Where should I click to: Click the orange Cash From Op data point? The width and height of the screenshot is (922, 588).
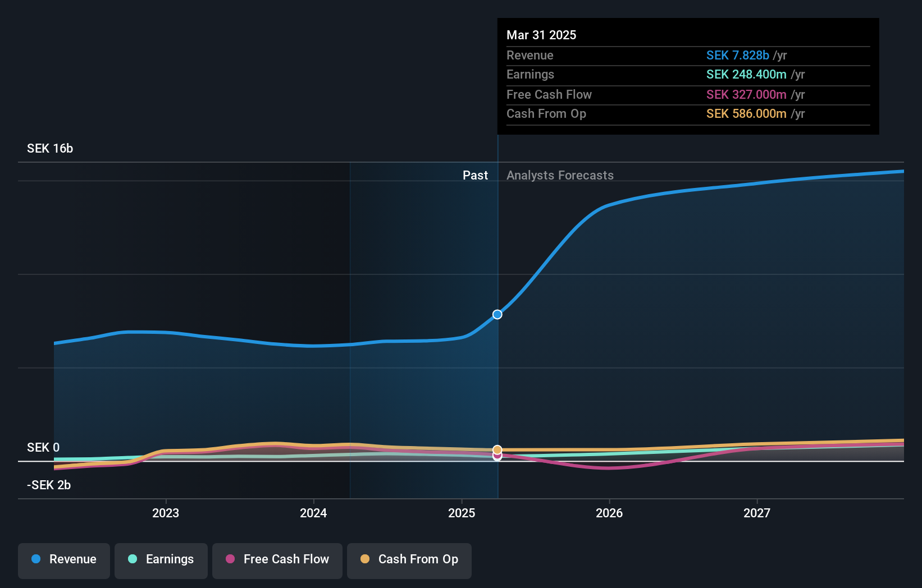tap(497, 449)
